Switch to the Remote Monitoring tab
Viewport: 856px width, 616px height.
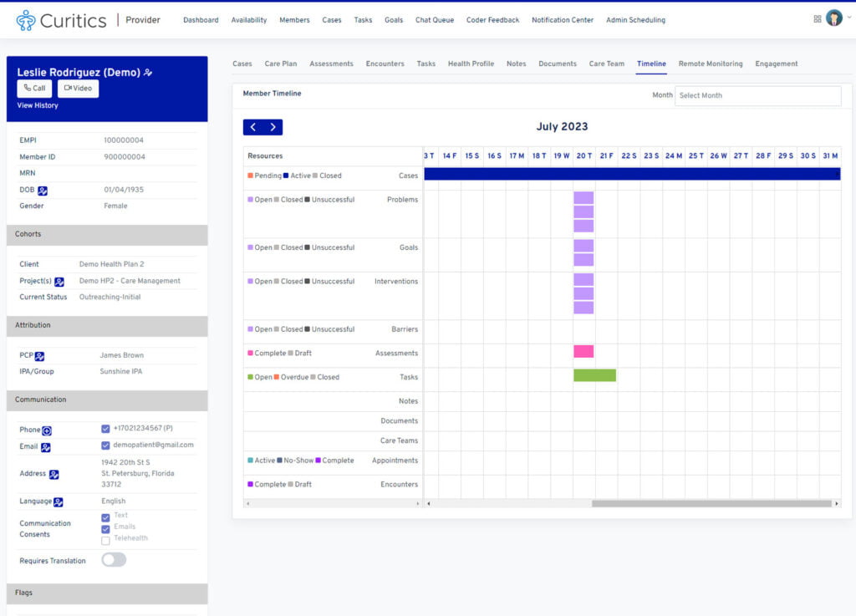click(711, 64)
